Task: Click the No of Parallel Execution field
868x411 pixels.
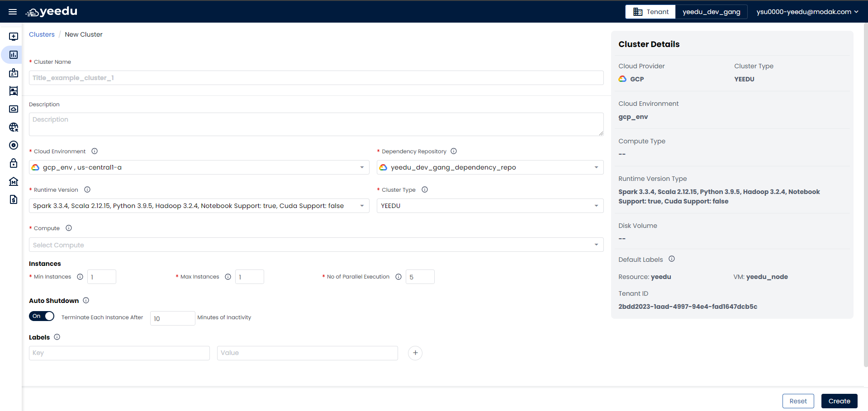Action: click(x=420, y=277)
